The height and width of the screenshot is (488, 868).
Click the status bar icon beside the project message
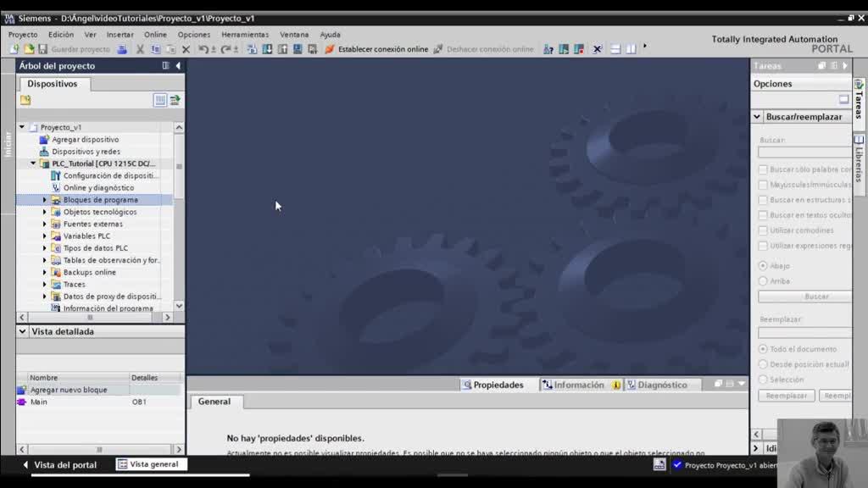659,465
